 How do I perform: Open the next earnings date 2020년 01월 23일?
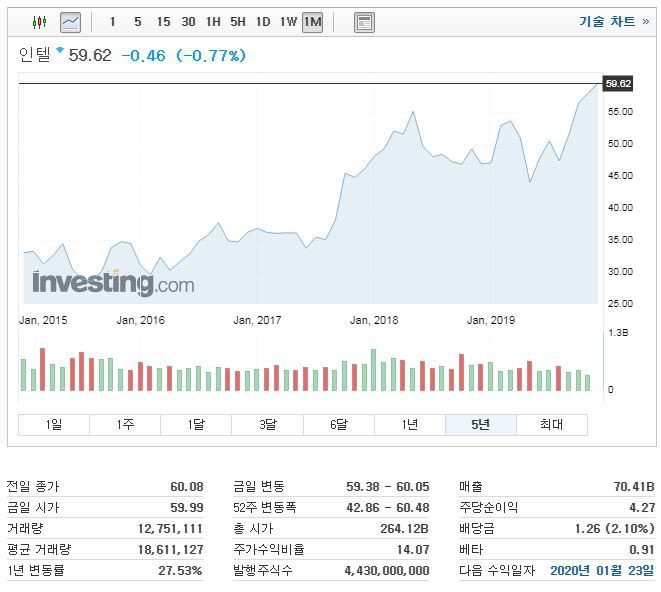point(602,570)
